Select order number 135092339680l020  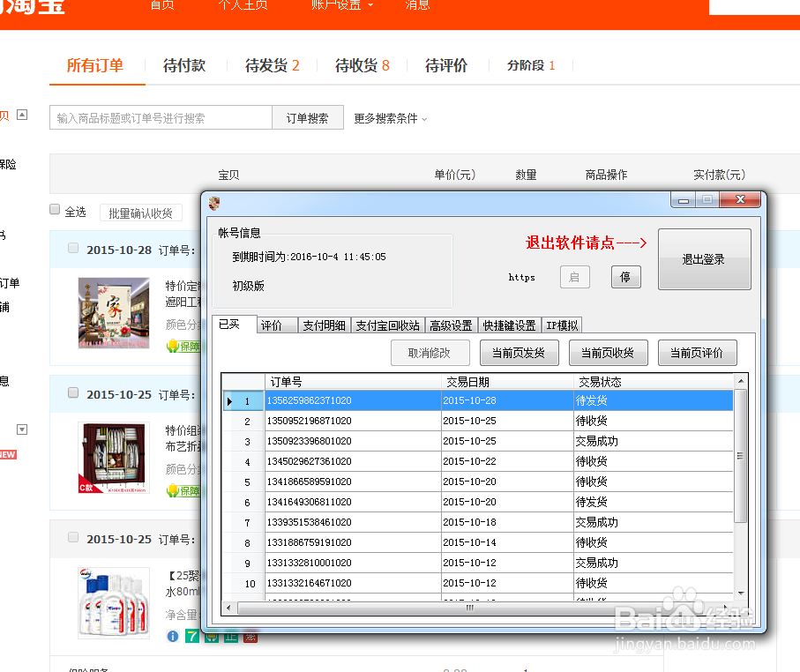(x=310, y=441)
